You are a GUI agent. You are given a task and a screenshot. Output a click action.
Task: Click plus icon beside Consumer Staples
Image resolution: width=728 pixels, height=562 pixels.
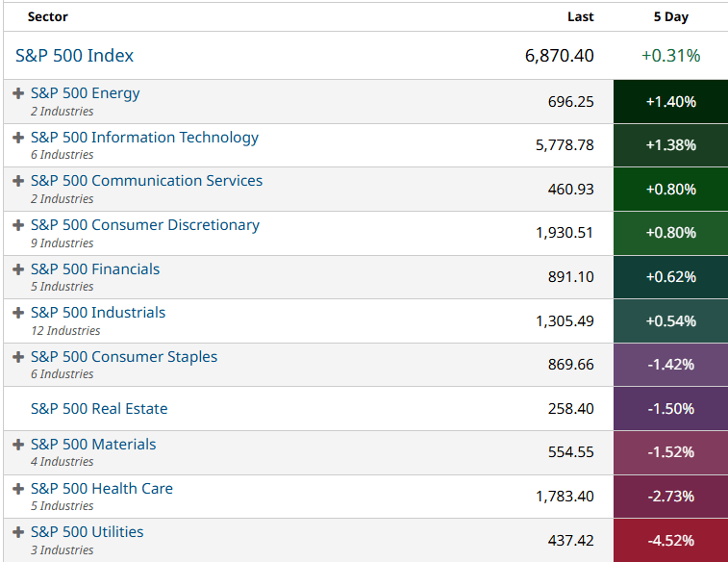tap(18, 357)
